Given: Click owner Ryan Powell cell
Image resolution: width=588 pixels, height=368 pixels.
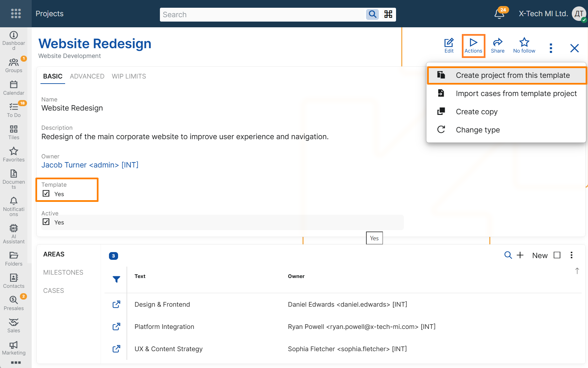Looking at the screenshot, I should coord(362,327).
